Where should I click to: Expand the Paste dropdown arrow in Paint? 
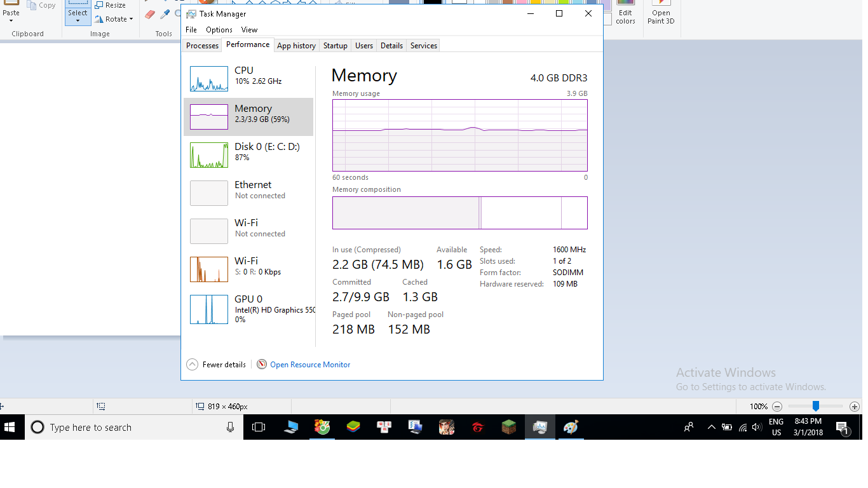[11, 20]
